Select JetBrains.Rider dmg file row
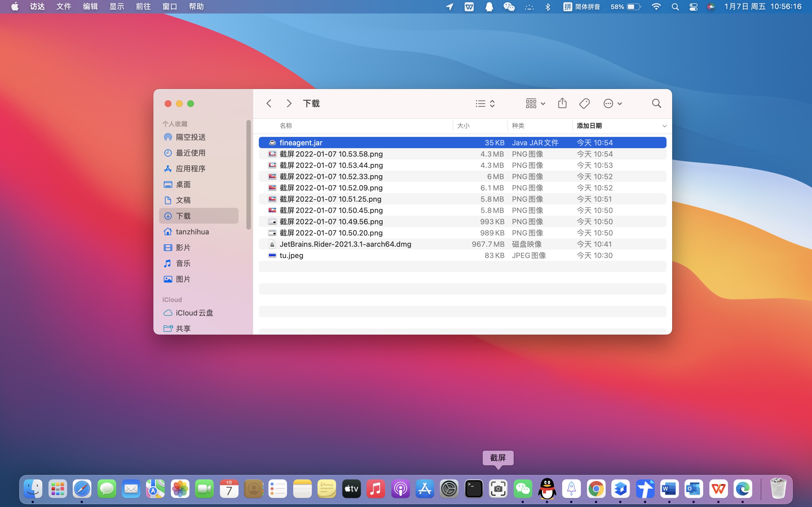Image resolution: width=812 pixels, height=507 pixels. 345,244
